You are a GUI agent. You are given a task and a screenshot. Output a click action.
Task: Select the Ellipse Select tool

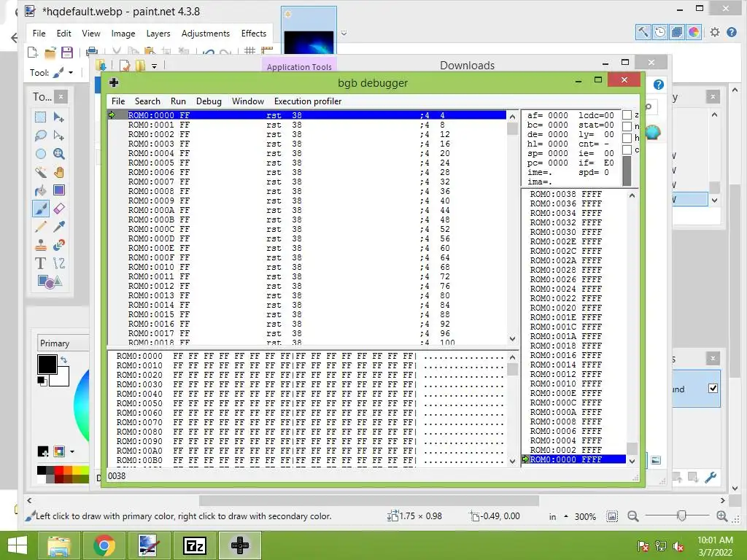(41, 154)
